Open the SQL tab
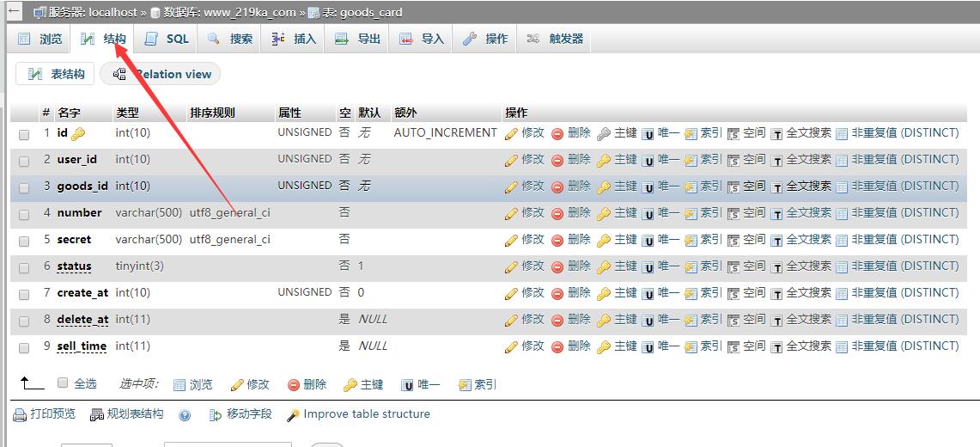The height and width of the screenshot is (447, 980). [x=167, y=39]
